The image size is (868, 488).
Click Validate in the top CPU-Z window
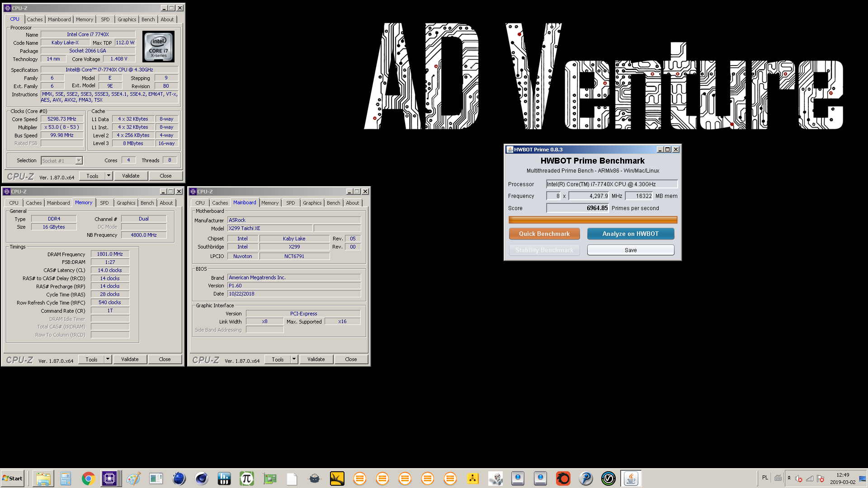coord(131,176)
